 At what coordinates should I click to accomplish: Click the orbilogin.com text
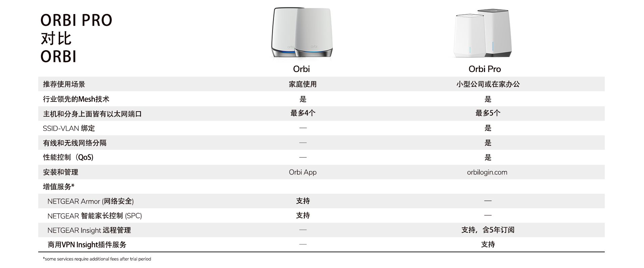pyautogui.click(x=487, y=172)
